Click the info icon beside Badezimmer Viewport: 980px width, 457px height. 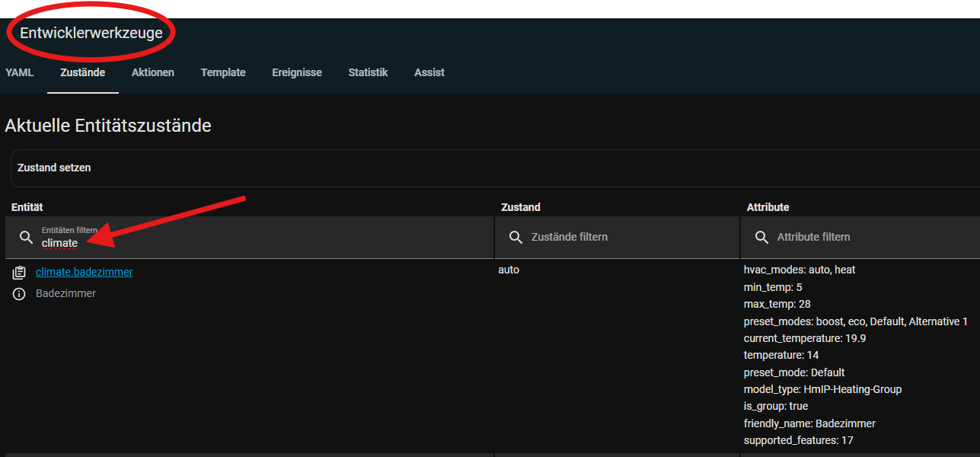coord(20,294)
